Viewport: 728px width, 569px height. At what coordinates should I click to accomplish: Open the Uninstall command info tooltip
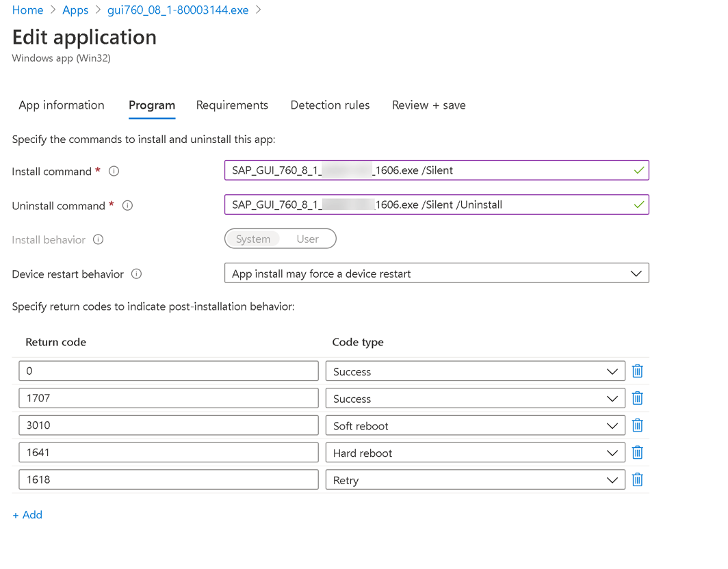tap(127, 204)
